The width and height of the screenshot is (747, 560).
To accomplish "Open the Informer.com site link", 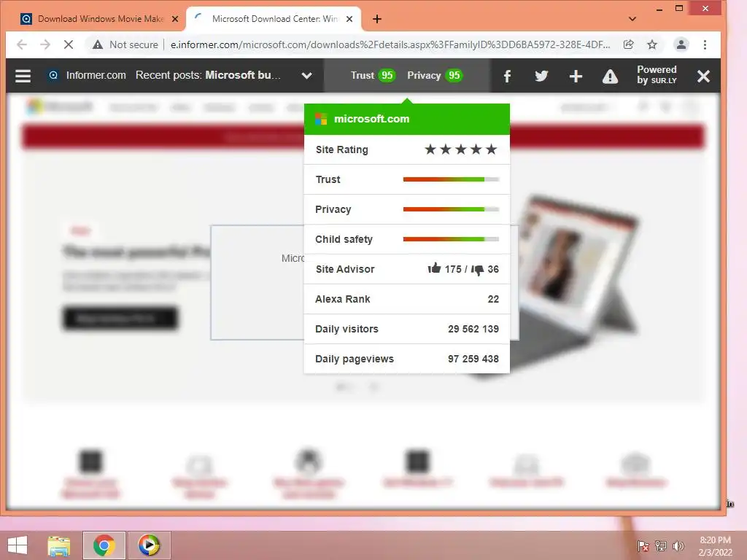I will pyautogui.click(x=96, y=75).
